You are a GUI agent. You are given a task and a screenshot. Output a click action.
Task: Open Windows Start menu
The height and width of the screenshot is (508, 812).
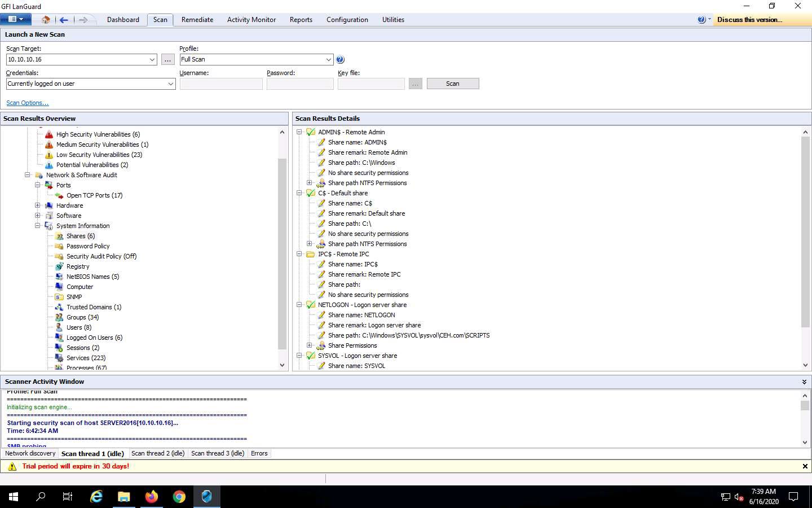click(14, 497)
